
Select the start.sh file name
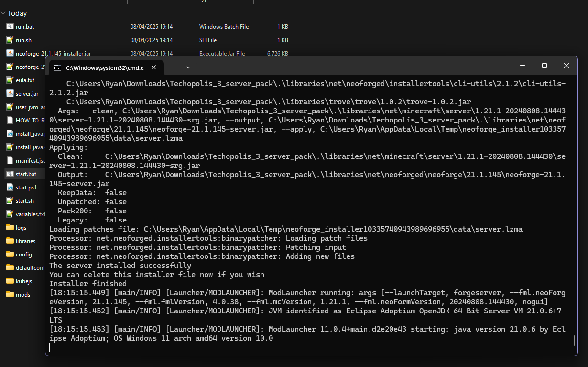click(x=25, y=201)
